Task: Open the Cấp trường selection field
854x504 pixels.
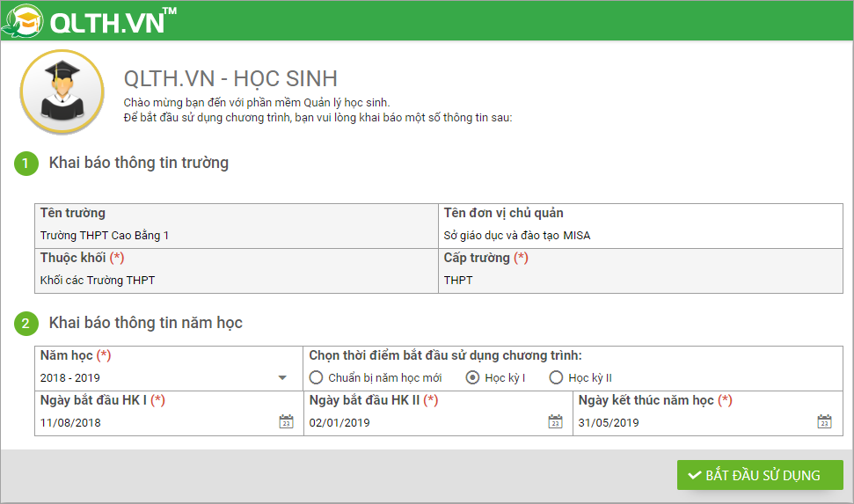Action: coord(640,281)
